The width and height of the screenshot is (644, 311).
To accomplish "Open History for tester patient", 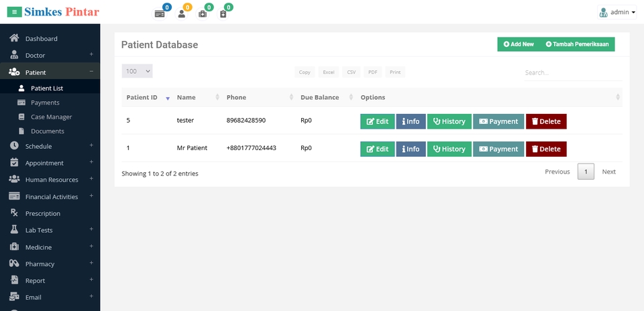I will click(449, 121).
